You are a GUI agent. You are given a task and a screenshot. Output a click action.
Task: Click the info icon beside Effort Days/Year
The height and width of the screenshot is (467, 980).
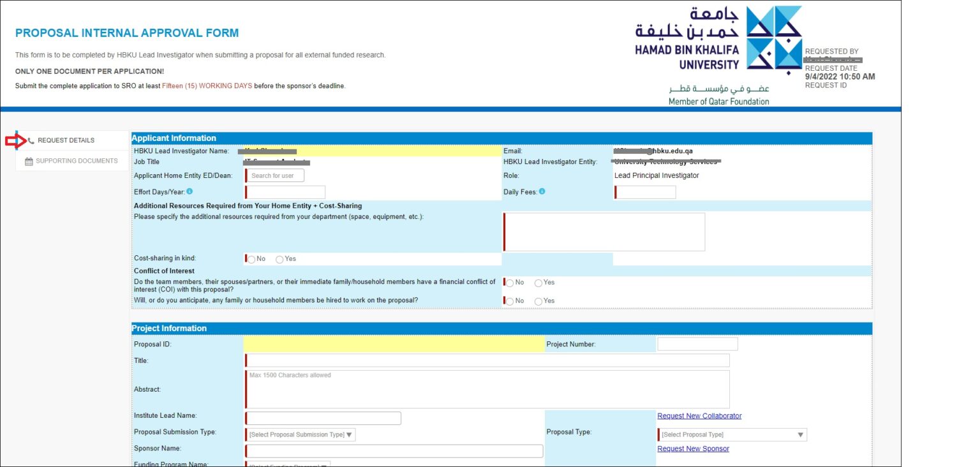click(x=189, y=191)
